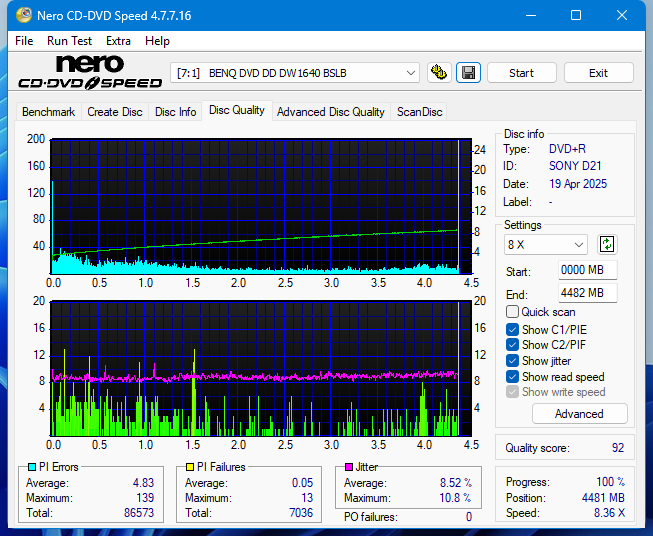The width and height of the screenshot is (653, 536).
Task: Uncheck Show C1/PIE option
Action: tap(512, 330)
